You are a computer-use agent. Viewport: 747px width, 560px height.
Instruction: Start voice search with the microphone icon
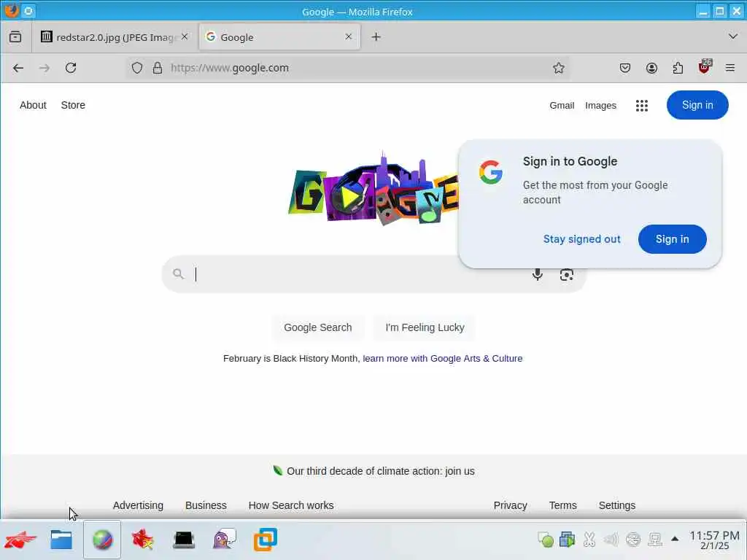(538, 274)
